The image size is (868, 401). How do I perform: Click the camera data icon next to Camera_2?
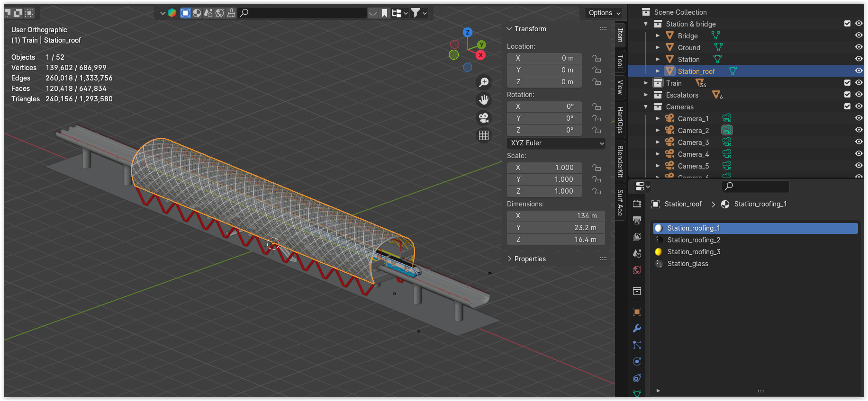[x=727, y=130]
